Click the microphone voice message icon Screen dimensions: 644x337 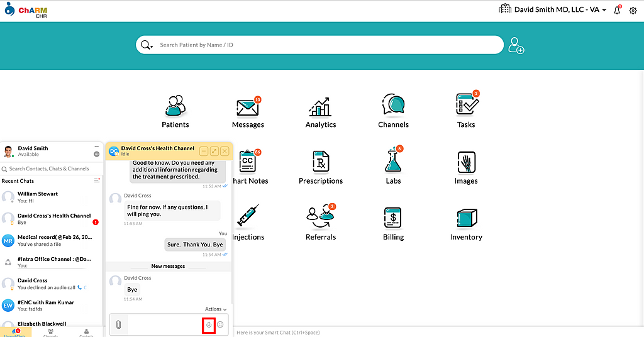pyautogui.click(x=209, y=325)
